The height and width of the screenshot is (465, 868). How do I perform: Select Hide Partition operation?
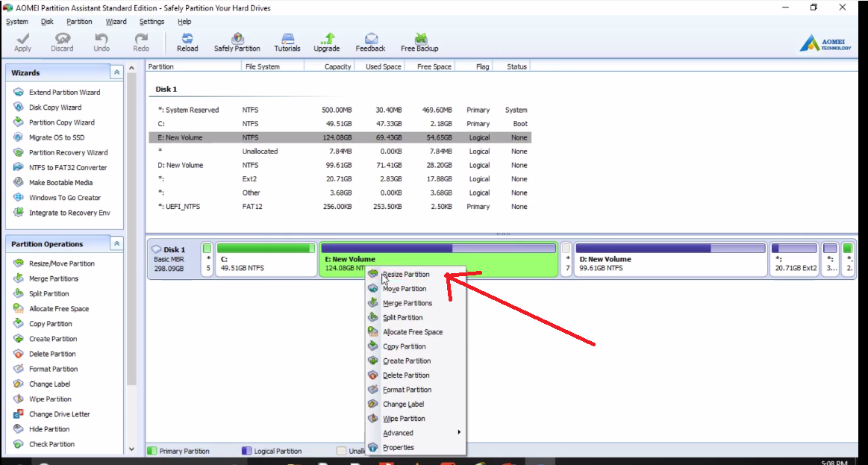point(49,429)
